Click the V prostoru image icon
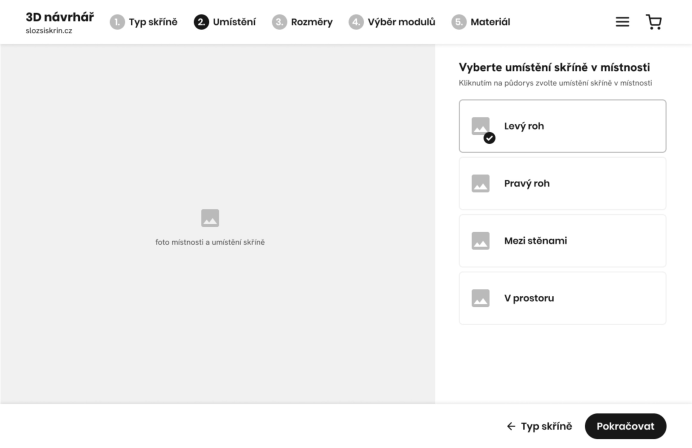692x448 pixels. [x=481, y=298]
